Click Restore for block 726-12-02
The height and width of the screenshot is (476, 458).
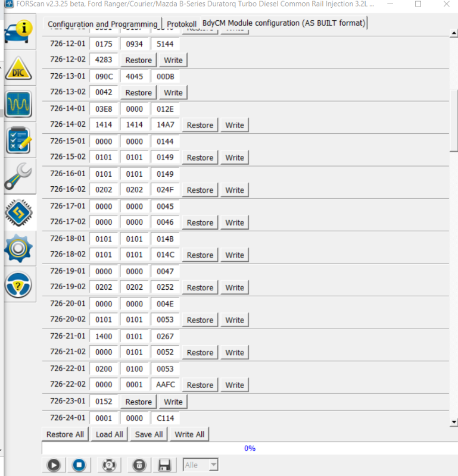coord(139,60)
